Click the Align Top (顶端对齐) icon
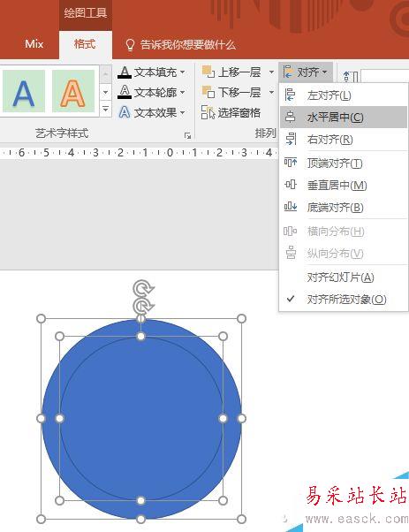Viewport: 409px width, 532px height. pyautogui.click(x=291, y=163)
